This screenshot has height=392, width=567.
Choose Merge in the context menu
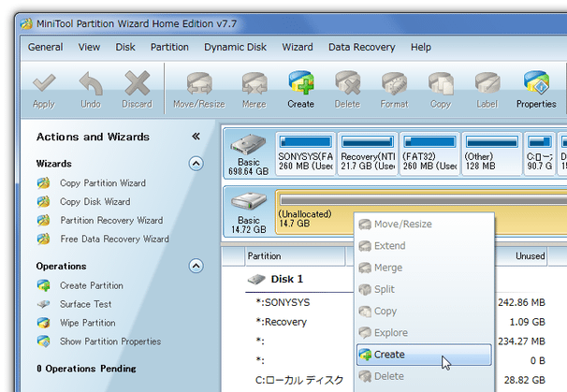click(424, 268)
